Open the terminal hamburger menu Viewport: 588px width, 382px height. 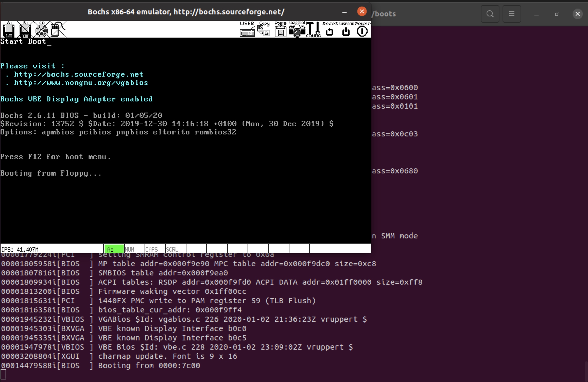[x=512, y=14]
